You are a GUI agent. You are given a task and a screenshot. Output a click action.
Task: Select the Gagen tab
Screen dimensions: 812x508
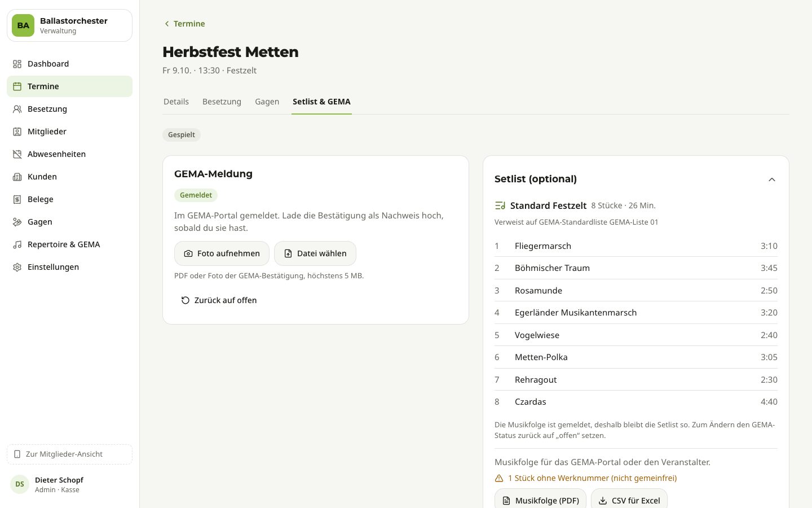point(267,102)
